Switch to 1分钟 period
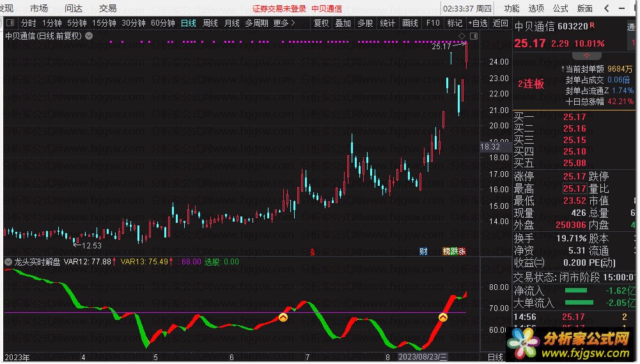640x364 pixels. [52, 23]
